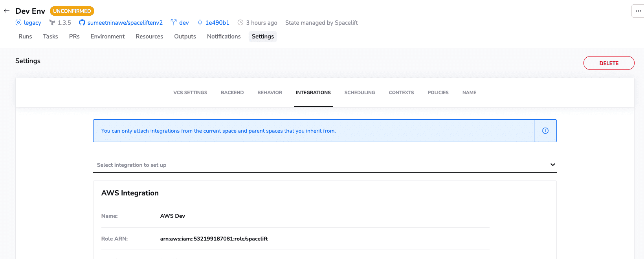Open the legacy space link
The height and width of the screenshot is (259, 644).
pos(33,23)
